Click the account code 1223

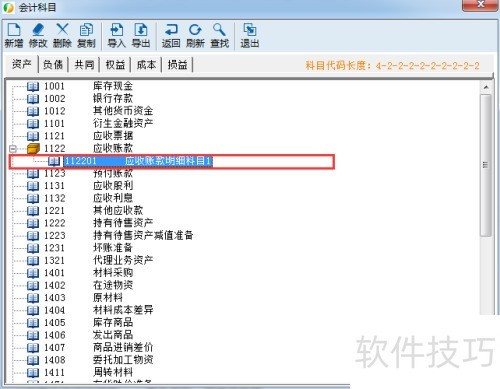[x=54, y=236]
